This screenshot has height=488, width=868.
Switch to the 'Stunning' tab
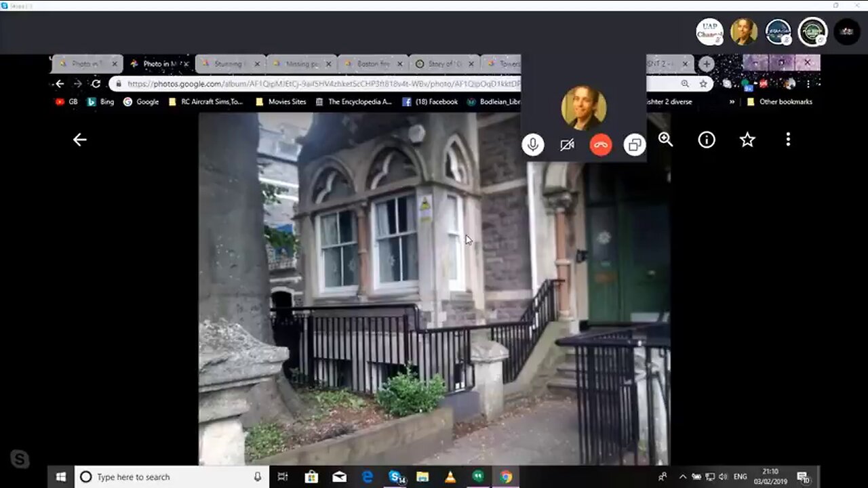coord(231,64)
